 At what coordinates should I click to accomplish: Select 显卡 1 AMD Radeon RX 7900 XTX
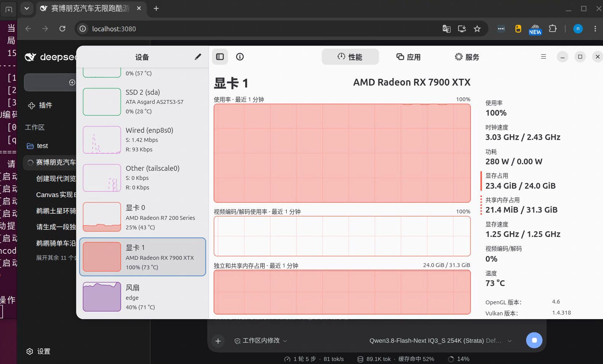point(143,257)
